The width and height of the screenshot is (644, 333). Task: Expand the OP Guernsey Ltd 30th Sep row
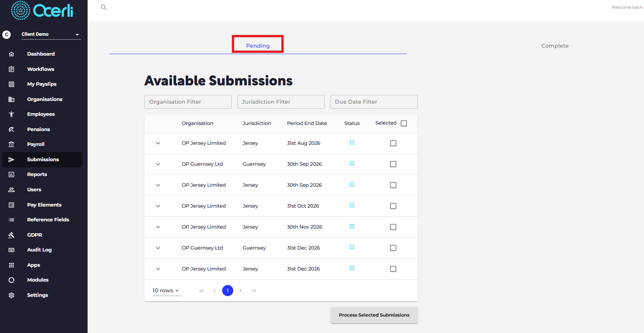(158, 164)
